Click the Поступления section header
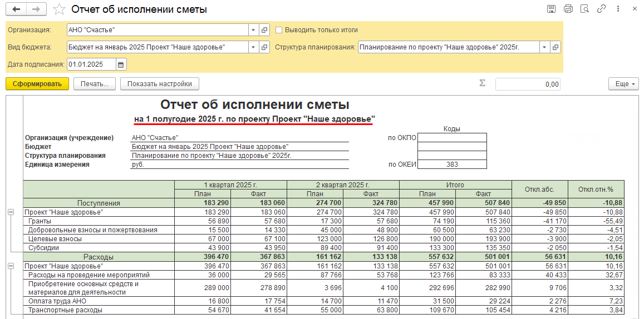The image size is (644, 319). coord(99,203)
